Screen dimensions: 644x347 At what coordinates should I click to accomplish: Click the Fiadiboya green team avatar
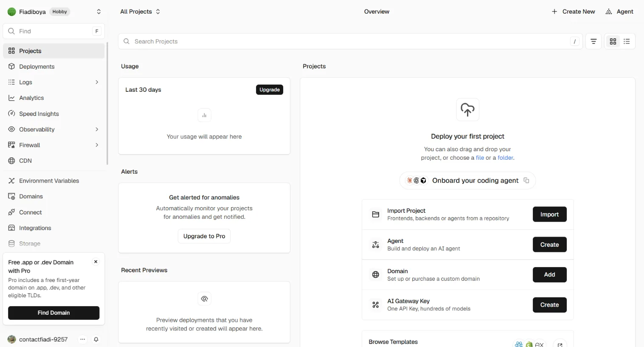(12, 12)
